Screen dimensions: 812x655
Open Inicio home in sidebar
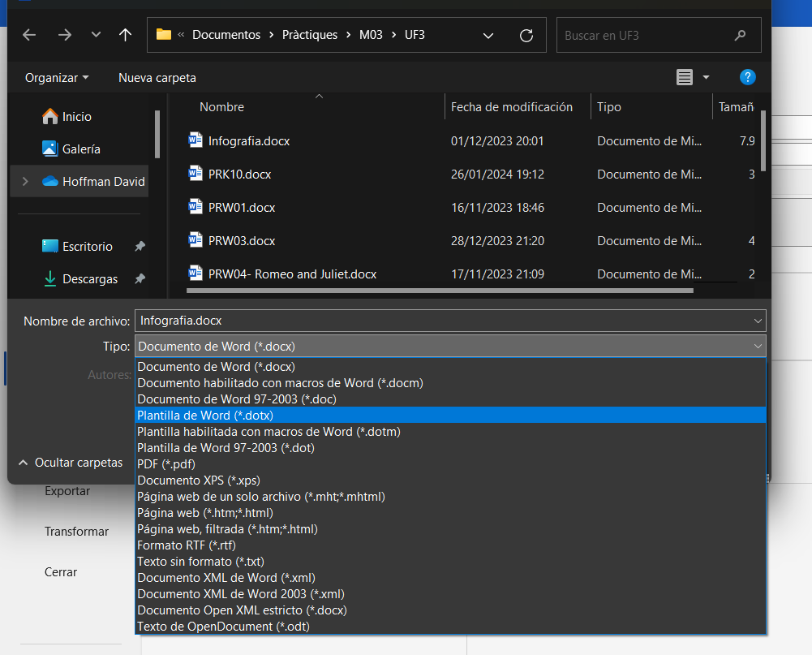pyautogui.click(x=76, y=116)
